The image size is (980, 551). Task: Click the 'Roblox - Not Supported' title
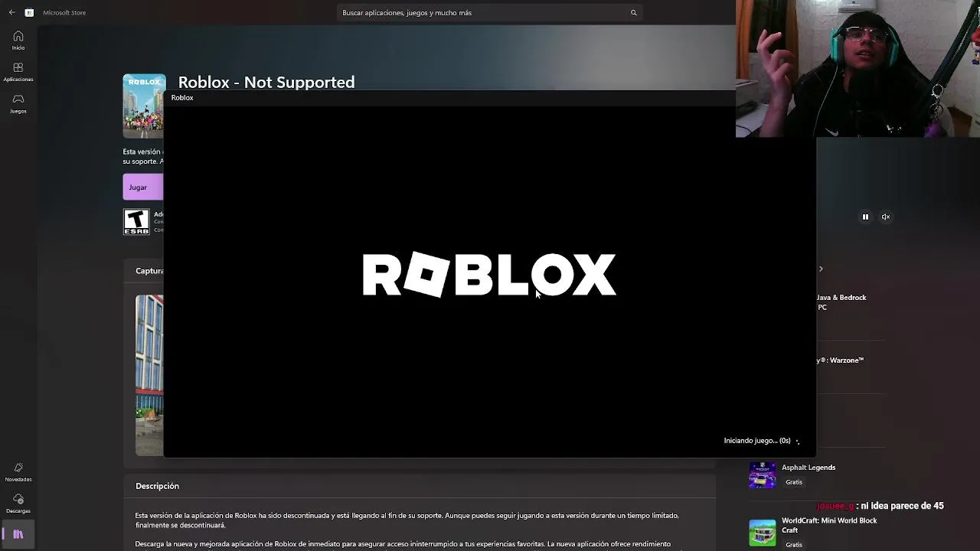click(266, 82)
